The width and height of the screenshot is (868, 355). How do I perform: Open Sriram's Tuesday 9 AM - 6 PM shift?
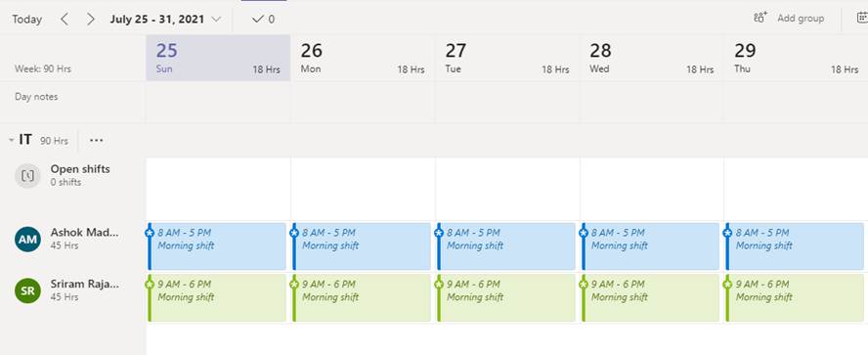coord(505,297)
